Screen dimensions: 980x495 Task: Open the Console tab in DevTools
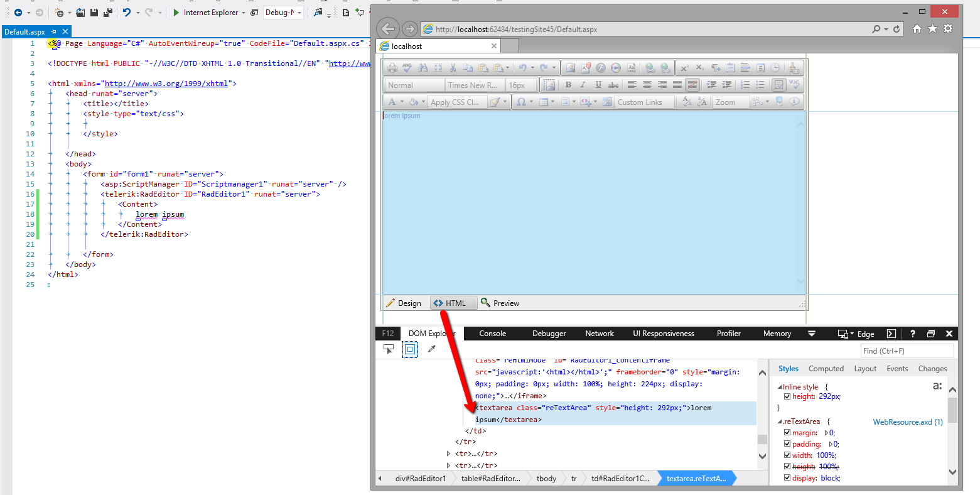[x=493, y=334]
